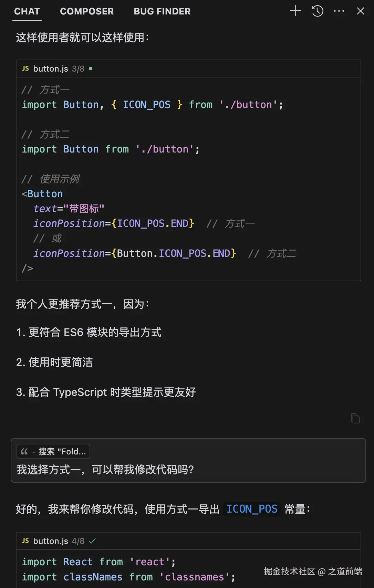
Task: Open the three-dot more options menu
Action: coord(339,11)
